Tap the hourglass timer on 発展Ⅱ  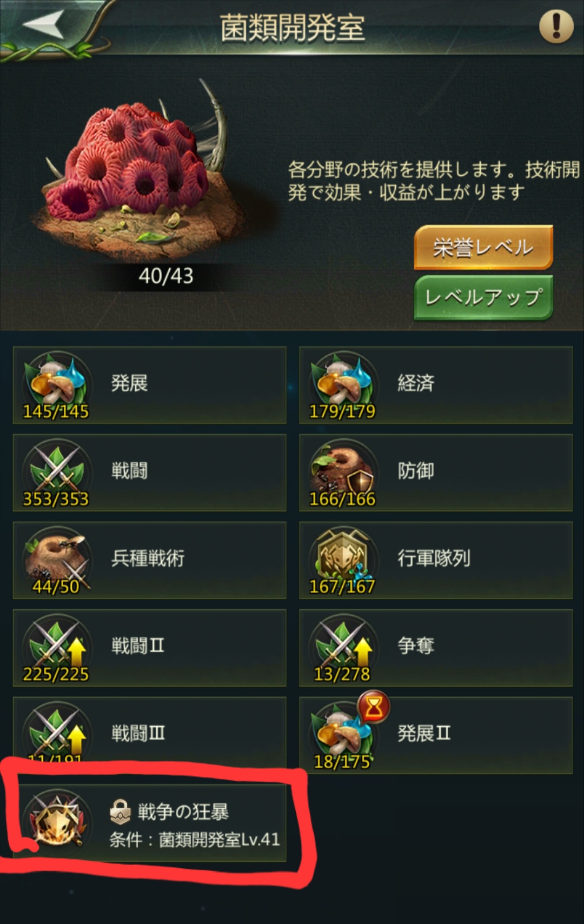[x=374, y=707]
